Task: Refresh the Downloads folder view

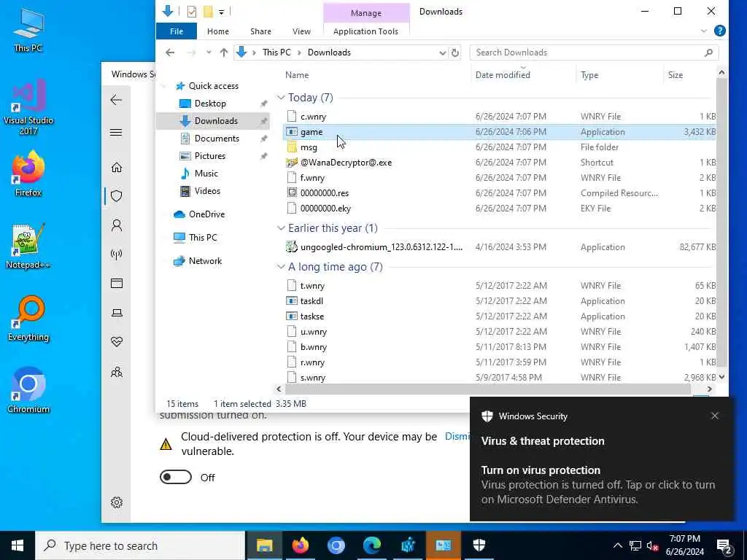Action: point(455,52)
